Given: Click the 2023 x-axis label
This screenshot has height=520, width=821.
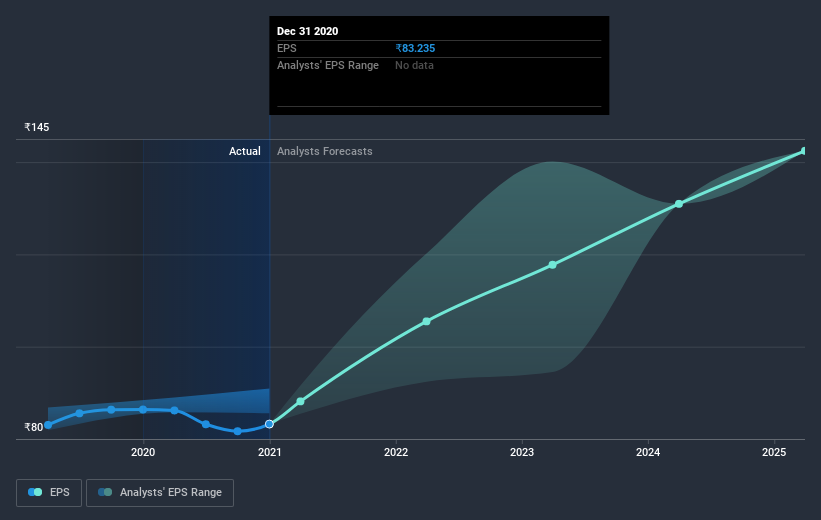Looking at the screenshot, I should [x=522, y=452].
